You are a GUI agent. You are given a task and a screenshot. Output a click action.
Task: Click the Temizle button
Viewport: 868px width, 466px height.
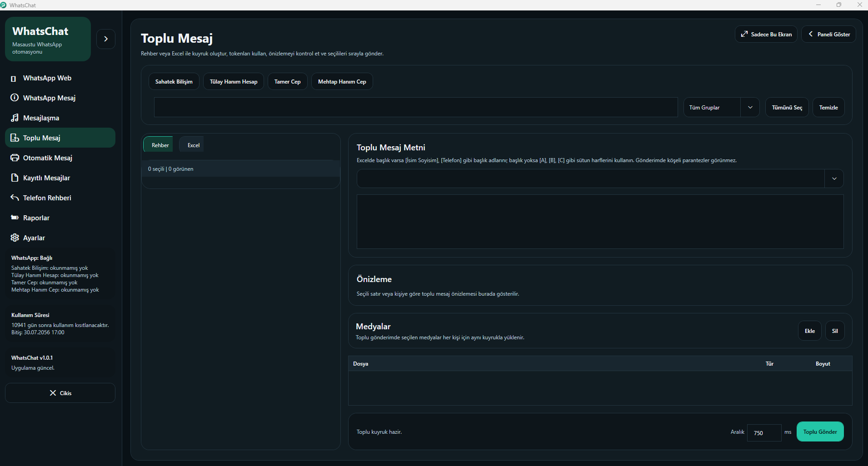[x=828, y=108]
